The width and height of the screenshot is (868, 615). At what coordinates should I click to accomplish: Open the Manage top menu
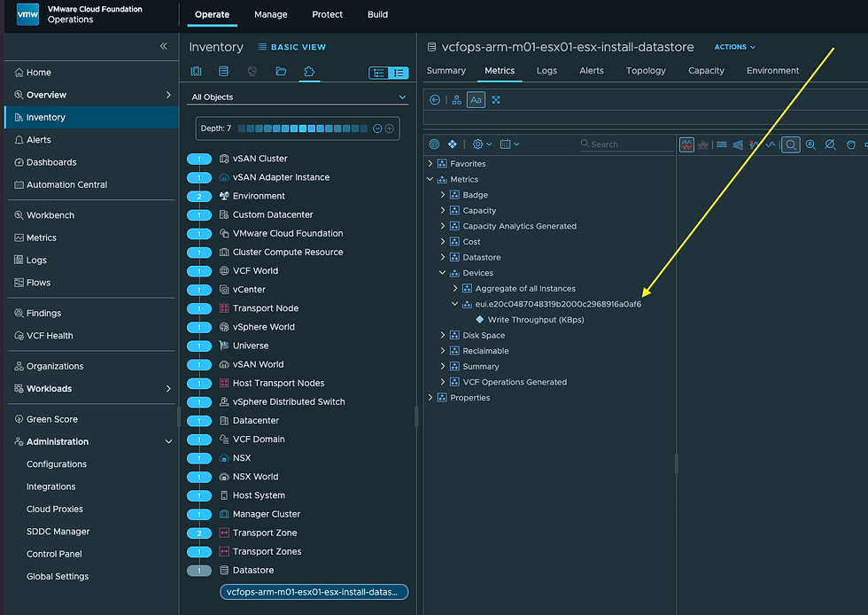[271, 14]
